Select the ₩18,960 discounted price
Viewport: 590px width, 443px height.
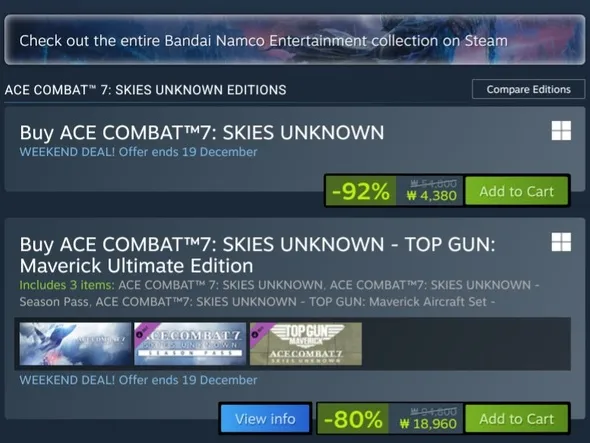[x=428, y=424]
